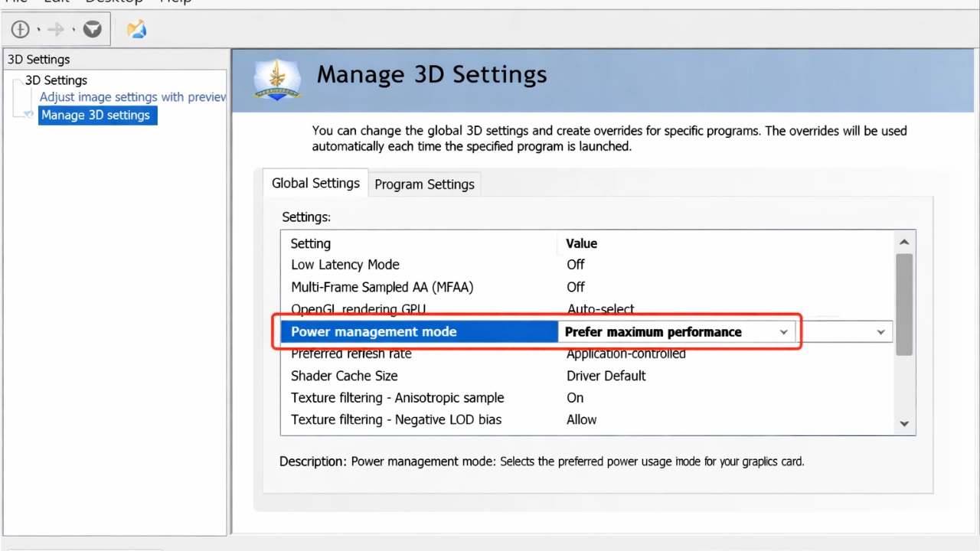Open the Help menu
This screenshot has width=980, height=551.
(175, 2)
